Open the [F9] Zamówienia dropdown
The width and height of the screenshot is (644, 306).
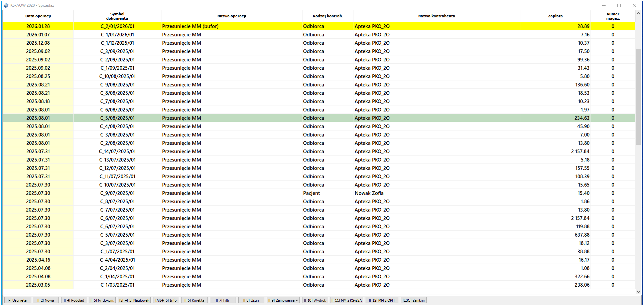283,300
